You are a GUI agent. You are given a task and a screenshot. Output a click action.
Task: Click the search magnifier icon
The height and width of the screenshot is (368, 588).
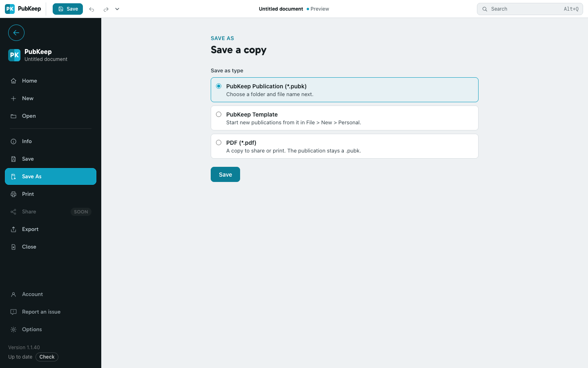pyautogui.click(x=485, y=9)
